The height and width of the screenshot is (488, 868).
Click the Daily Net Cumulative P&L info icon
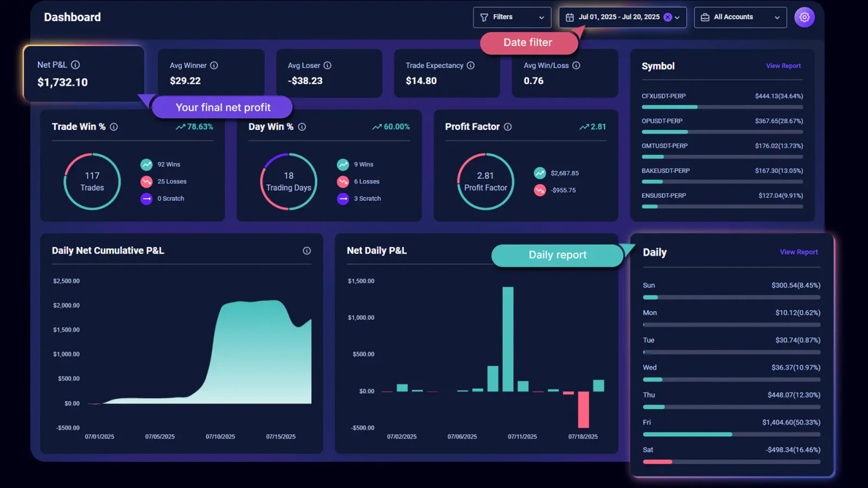tap(307, 251)
